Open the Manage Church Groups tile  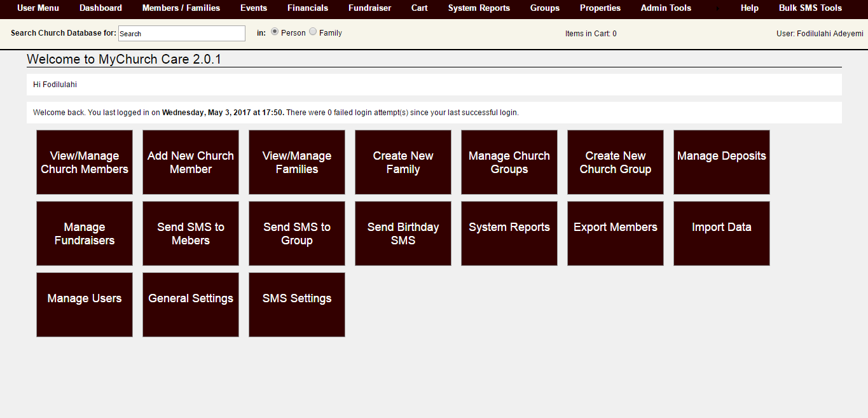click(509, 162)
